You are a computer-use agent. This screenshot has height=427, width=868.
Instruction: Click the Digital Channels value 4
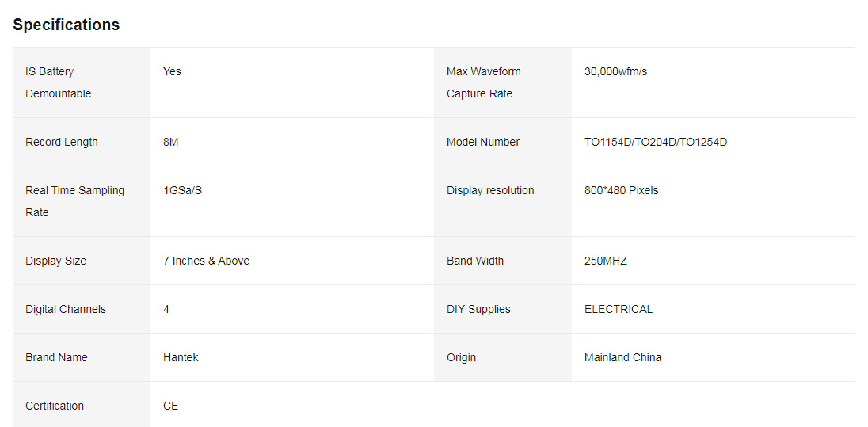click(166, 309)
